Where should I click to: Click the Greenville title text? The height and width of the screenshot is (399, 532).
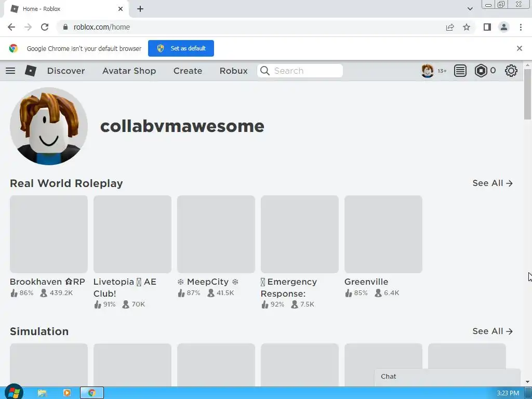click(366, 282)
